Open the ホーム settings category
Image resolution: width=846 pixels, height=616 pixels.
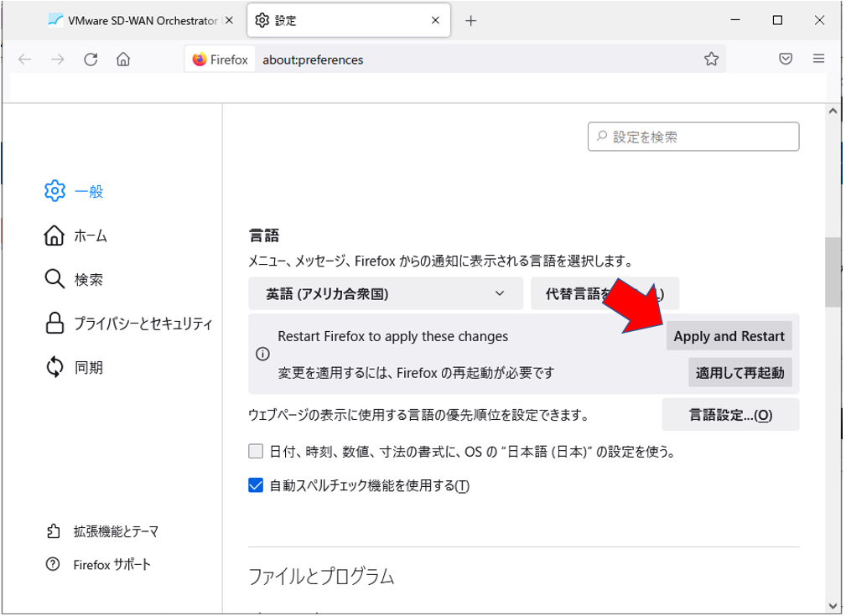coord(75,236)
